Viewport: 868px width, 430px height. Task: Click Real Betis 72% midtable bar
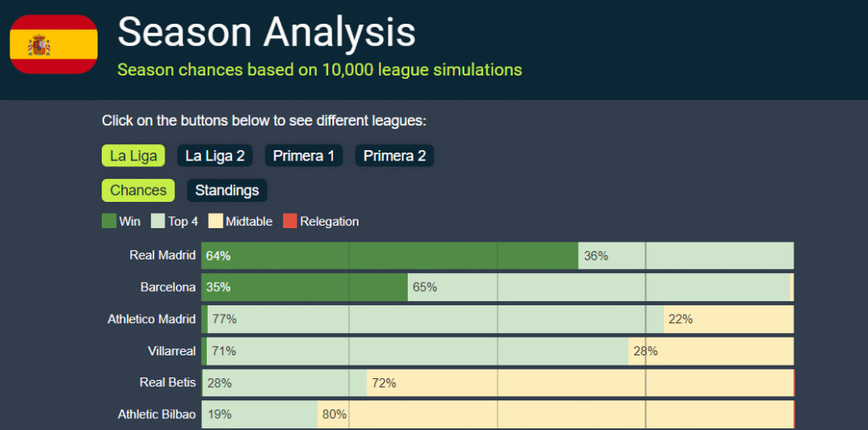click(580, 383)
